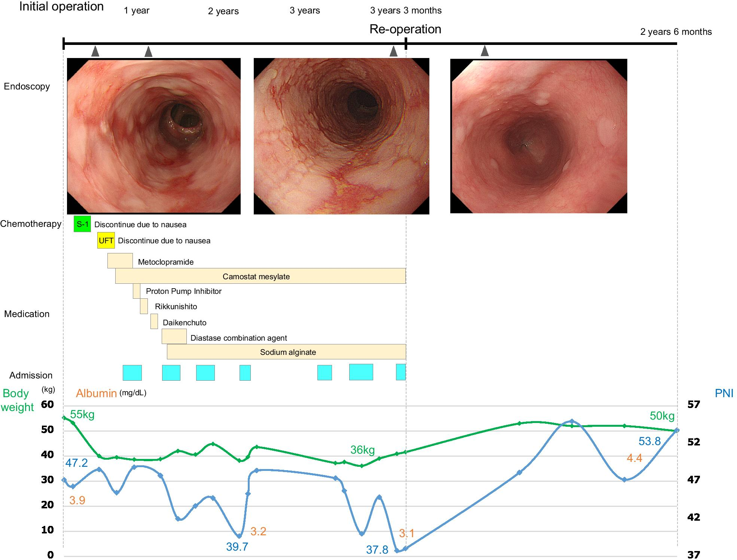Image resolution: width=737 pixels, height=560 pixels.
Task: Click 'Discontinue due to nausea' beside S-1
Action: [x=140, y=225]
